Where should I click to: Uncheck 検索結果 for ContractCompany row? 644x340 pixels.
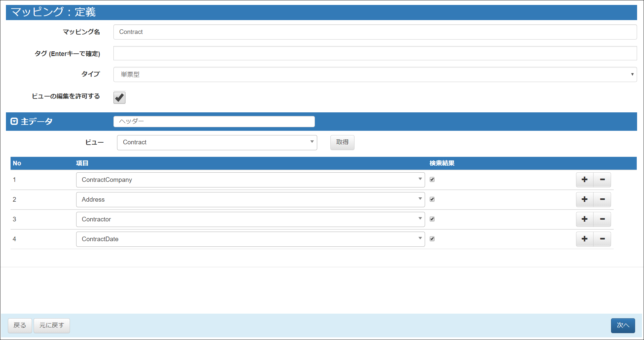[432, 180]
